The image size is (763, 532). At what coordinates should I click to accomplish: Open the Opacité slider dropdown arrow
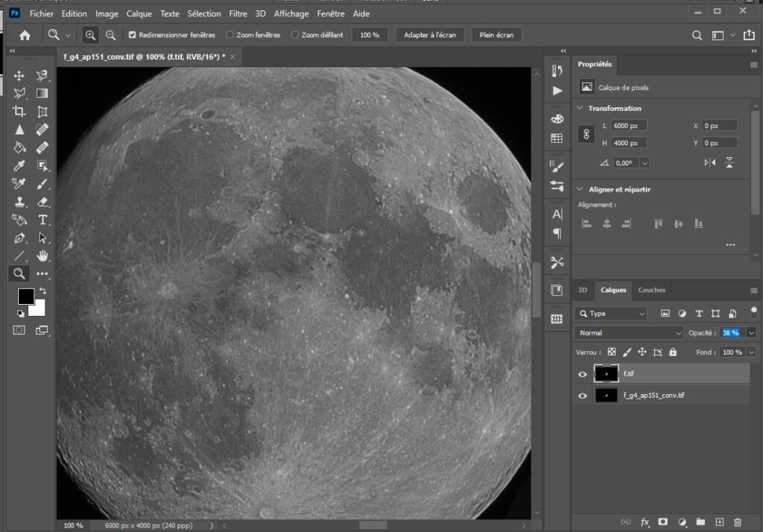click(751, 333)
